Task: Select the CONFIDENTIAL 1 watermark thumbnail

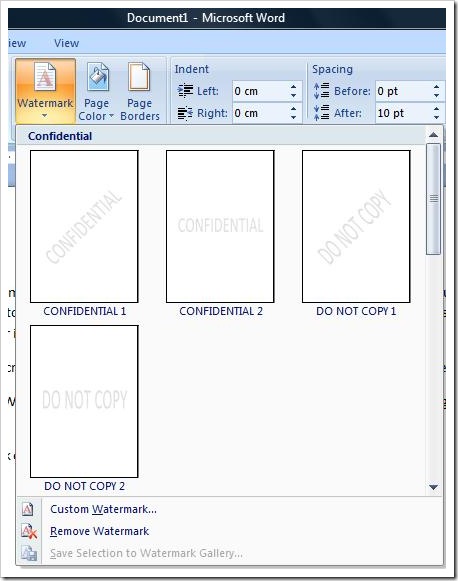Action: [84, 226]
